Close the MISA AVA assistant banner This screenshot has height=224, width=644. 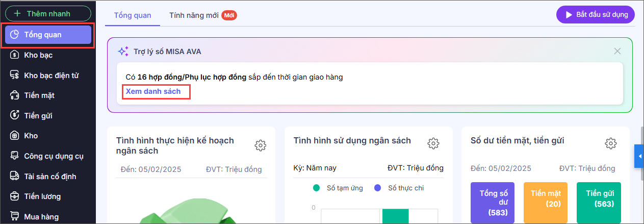(x=617, y=51)
